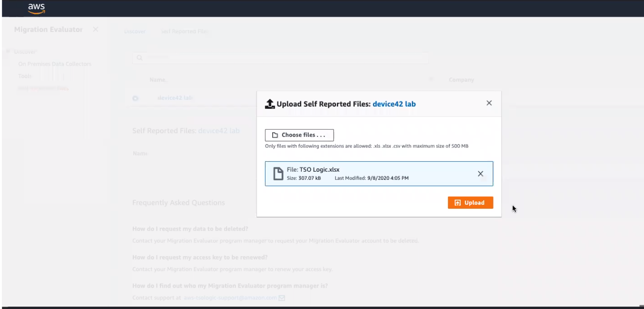Click the 'Last Modified: 9/8/2020 4:05 PM' text
644x309 pixels.
tap(372, 178)
